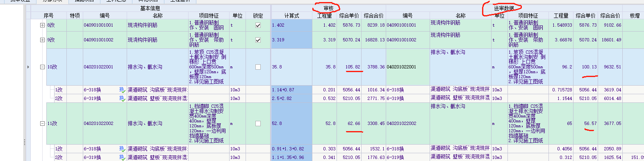Click the splitter grip on the left panel edge
This screenshot has height=161, width=644.
click(25, 142)
